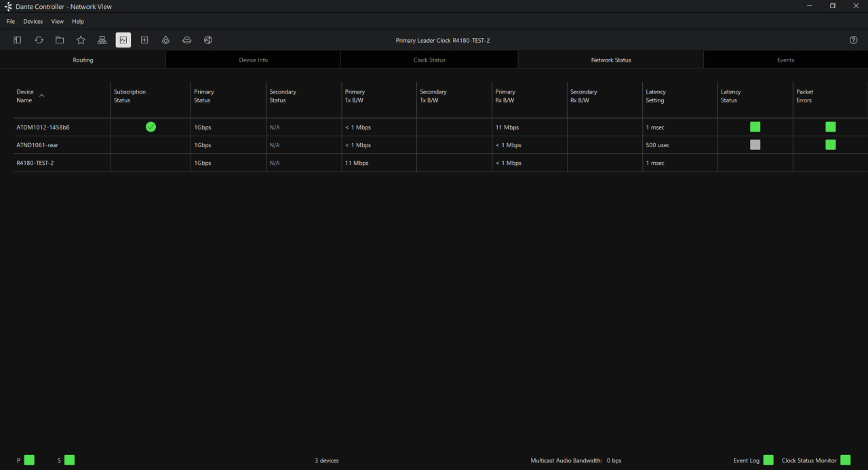Click the 3 devices status text

tap(327, 461)
